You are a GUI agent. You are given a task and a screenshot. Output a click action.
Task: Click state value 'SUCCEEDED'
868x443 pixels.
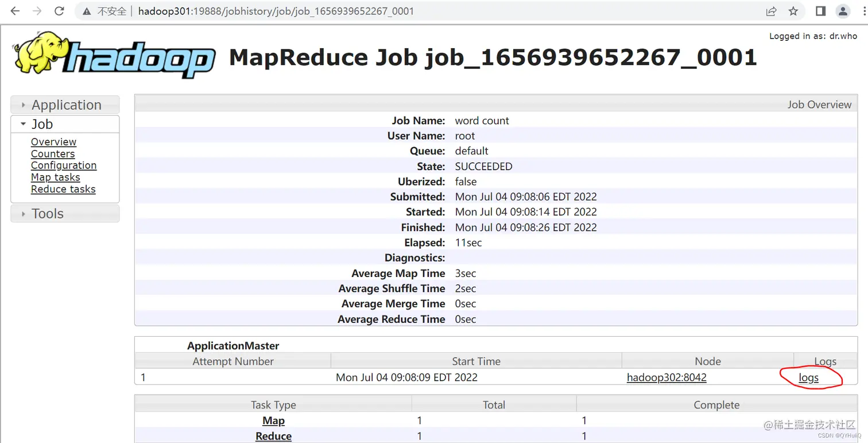483,167
